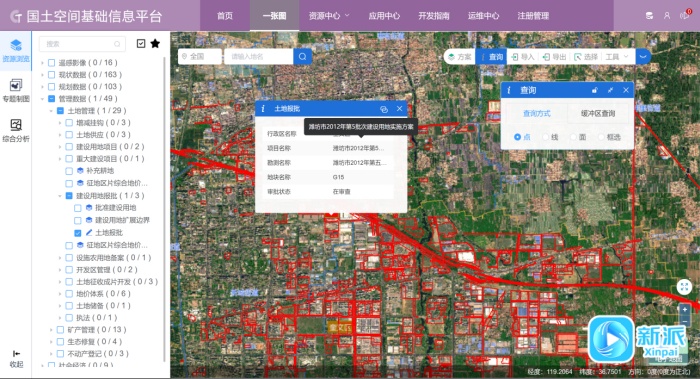The height and width of the screenshot is (379, 700).
Task: Enable the 批准建设用地 layer checkbox
Action: coord(78,208)
